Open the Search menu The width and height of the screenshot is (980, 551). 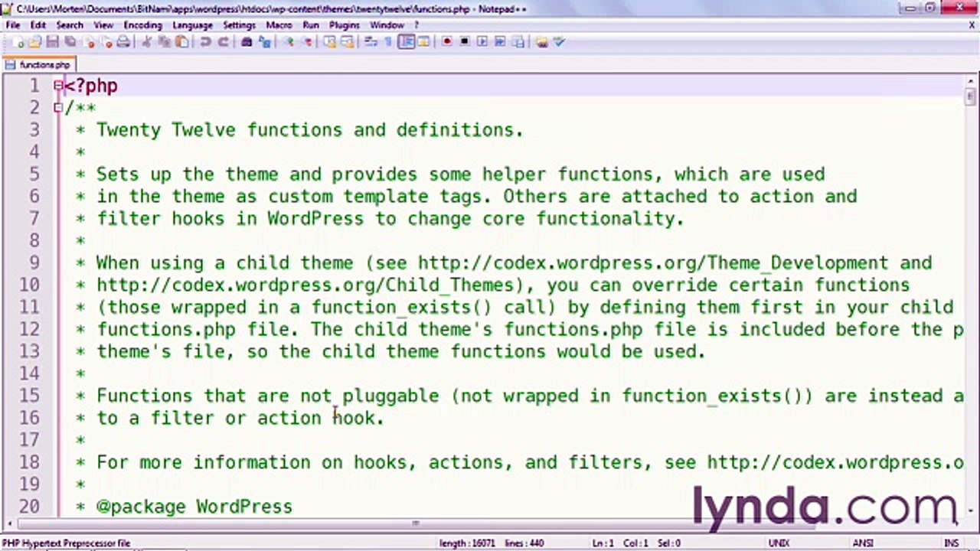pos(70,25)
